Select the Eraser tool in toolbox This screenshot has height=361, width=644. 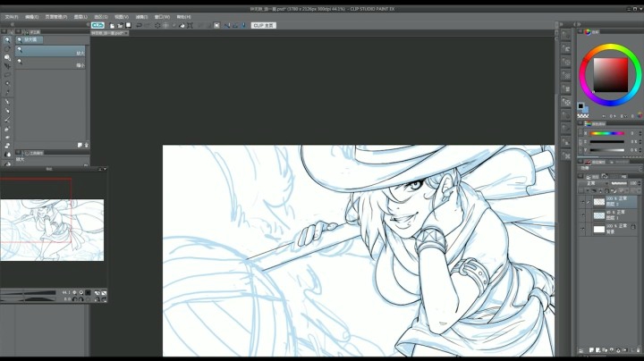coord(7,146)
